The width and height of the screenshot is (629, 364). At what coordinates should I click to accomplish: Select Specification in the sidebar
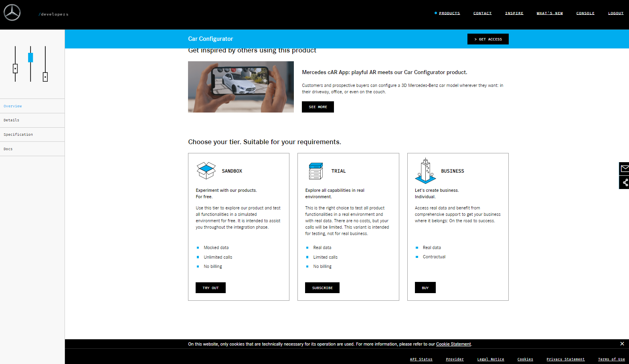pyautogui.click(x=18, y=135)
